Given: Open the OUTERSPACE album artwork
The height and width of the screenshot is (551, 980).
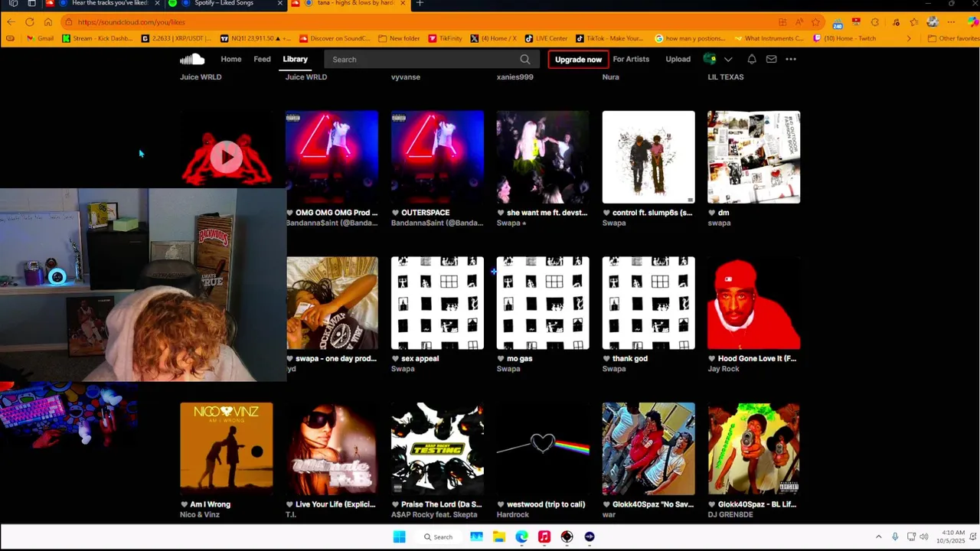Looking at the screenshot, I should (437, 157).
